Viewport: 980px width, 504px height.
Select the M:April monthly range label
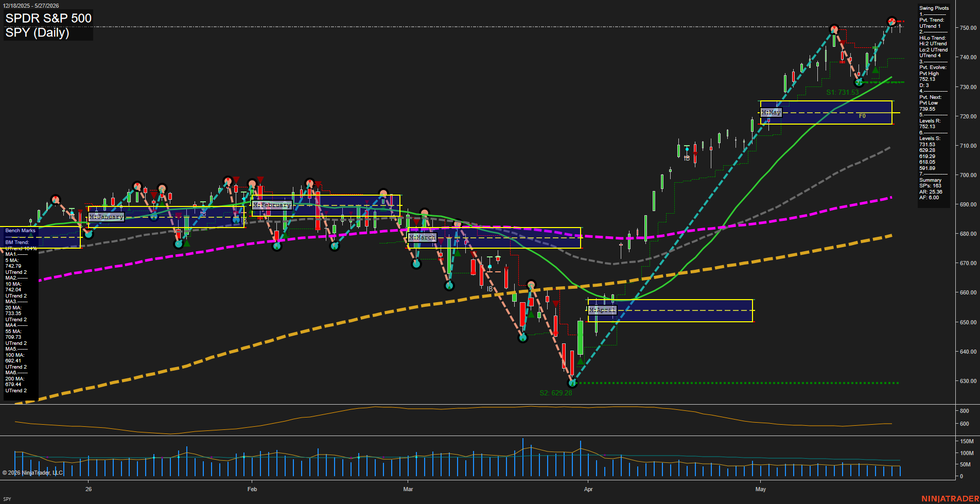602,310
